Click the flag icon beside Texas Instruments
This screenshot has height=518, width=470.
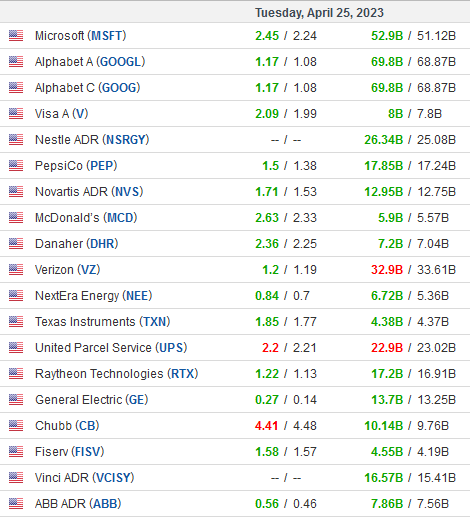(16, 322)
